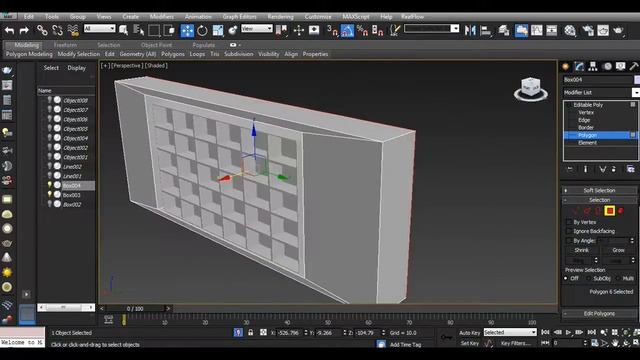The width and height of the screenshot is (640, 360).
Task: Click the Set Key button
Action: [470, 343]
